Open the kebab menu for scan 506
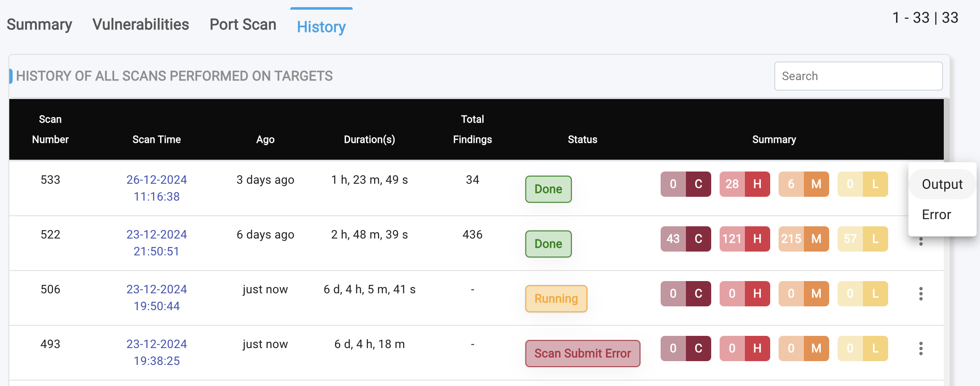Screen dimensions: 980x386 pos(921,294)
